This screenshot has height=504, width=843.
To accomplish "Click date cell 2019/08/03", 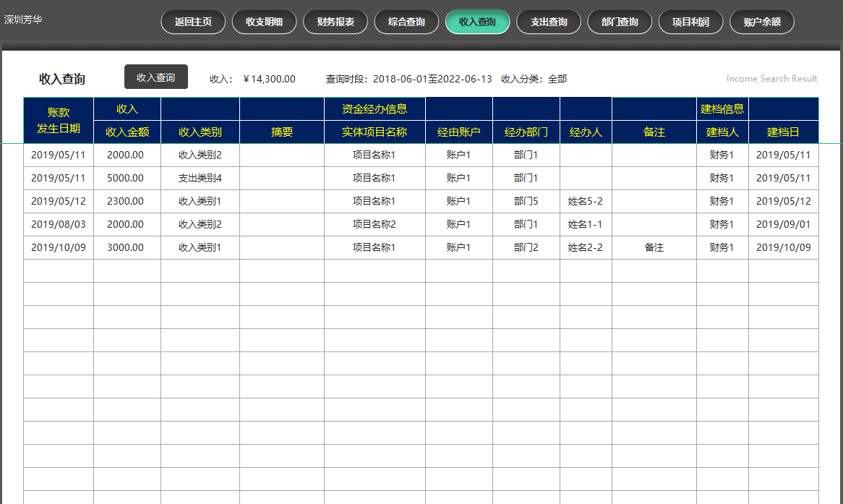I will coord(59,224).
